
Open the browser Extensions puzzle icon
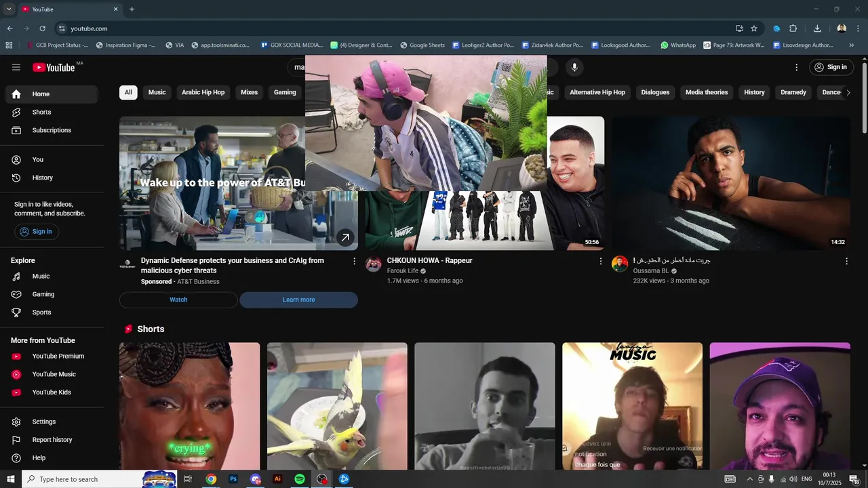[x=793, y=28]
